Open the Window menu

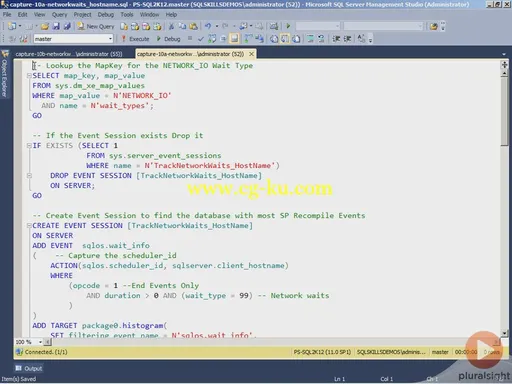149,15
